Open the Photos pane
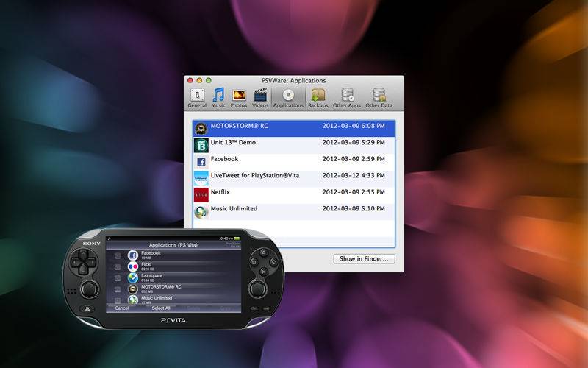This screenshot has width=588, height=368. pyautogui.click(x=238, y=99)
